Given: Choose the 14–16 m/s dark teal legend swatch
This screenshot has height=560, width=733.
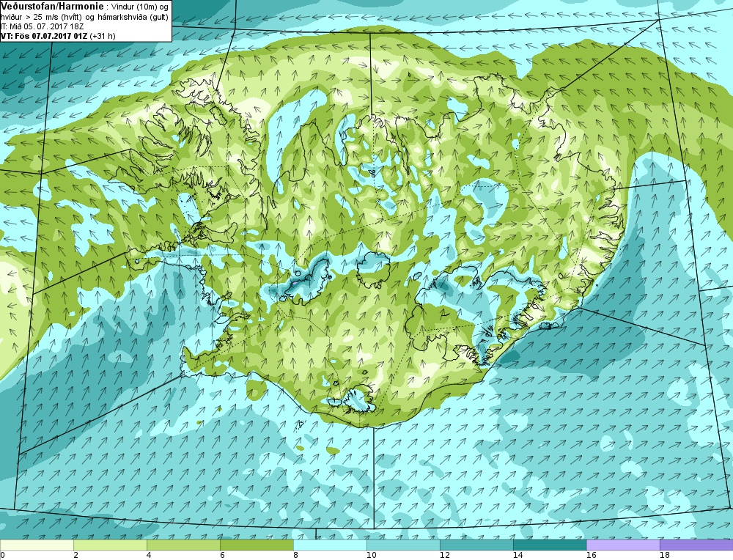Looking at the screenshot, I should pyautogui.click(x=550, y=545).
